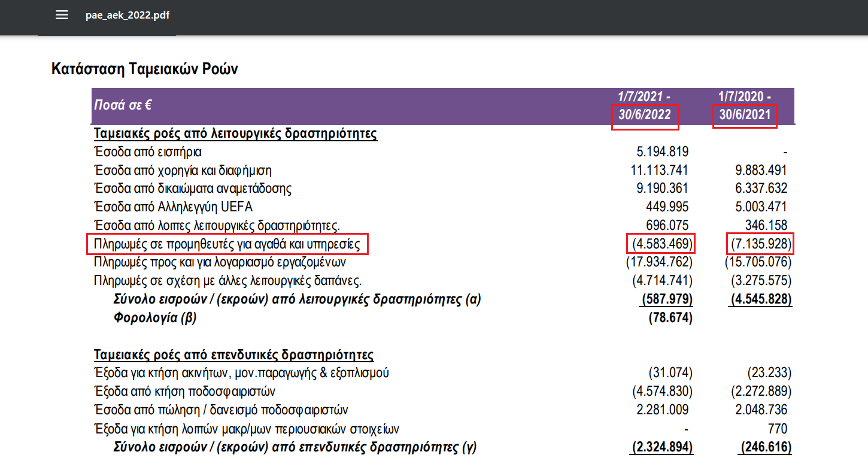This screenshot has height=467, width=868.
Task: Click the Ποσά σε € header cell
Action: click(123, 105)
